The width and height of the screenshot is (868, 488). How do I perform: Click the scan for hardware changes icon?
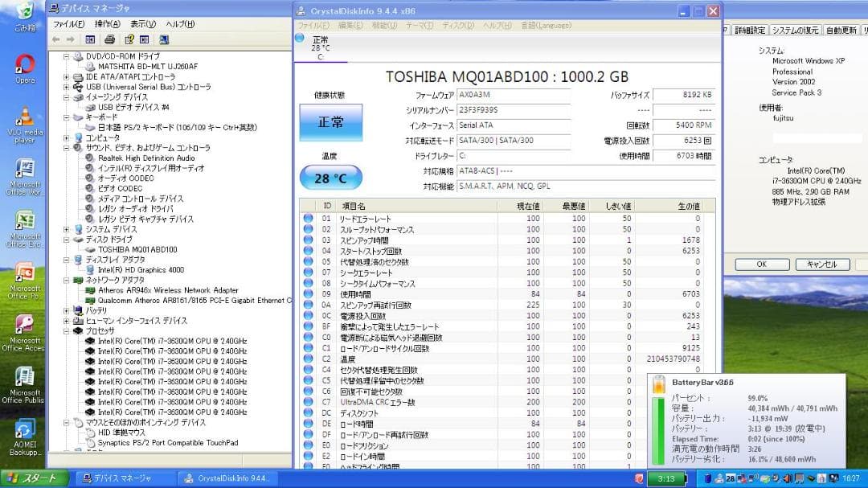pos(164,39)
